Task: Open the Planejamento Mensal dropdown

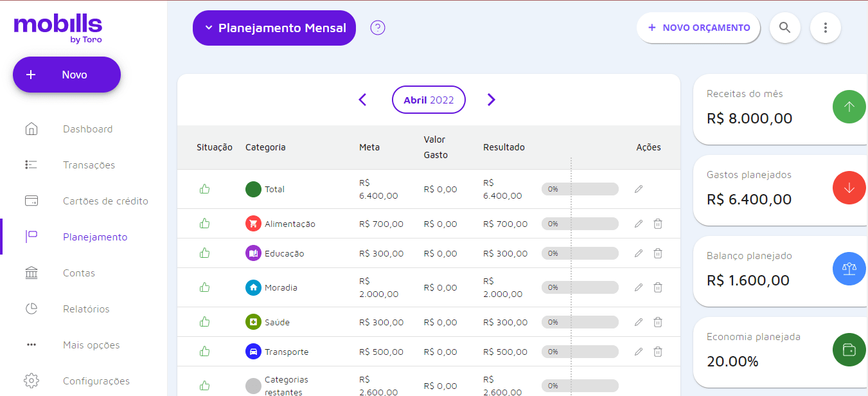Action: point(274,28)
